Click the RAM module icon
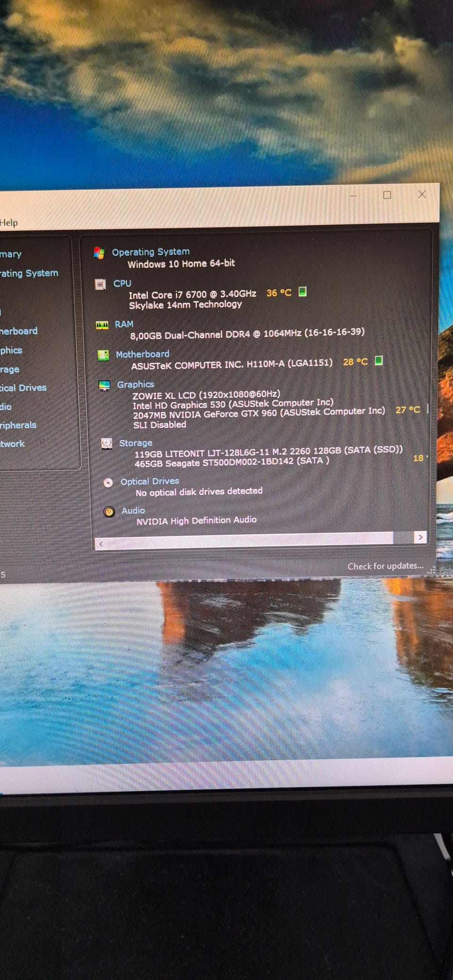The image size is (453, 980). coord(102,325)
